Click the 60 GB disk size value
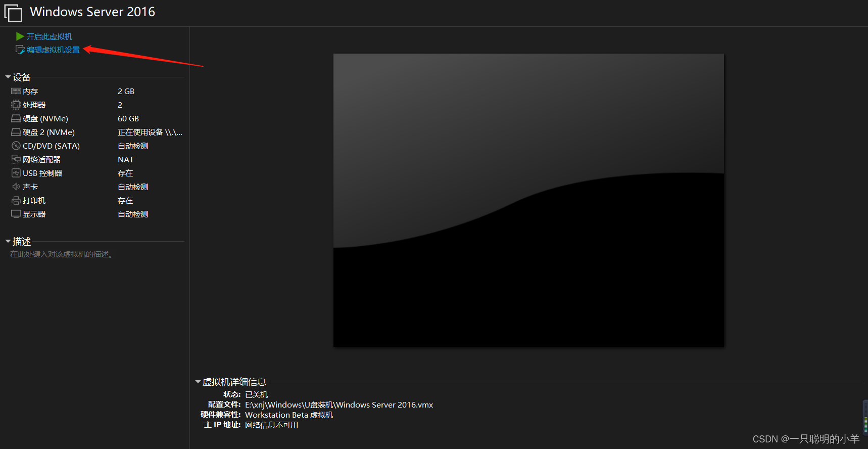 [128, 119]
